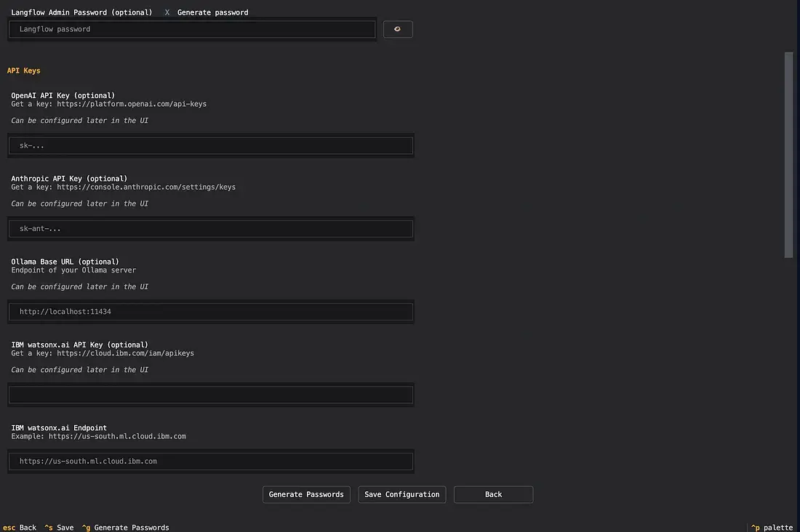Open the Anthropic console keys URL
Screen dimensions: 800x532
tap(145, 187)
